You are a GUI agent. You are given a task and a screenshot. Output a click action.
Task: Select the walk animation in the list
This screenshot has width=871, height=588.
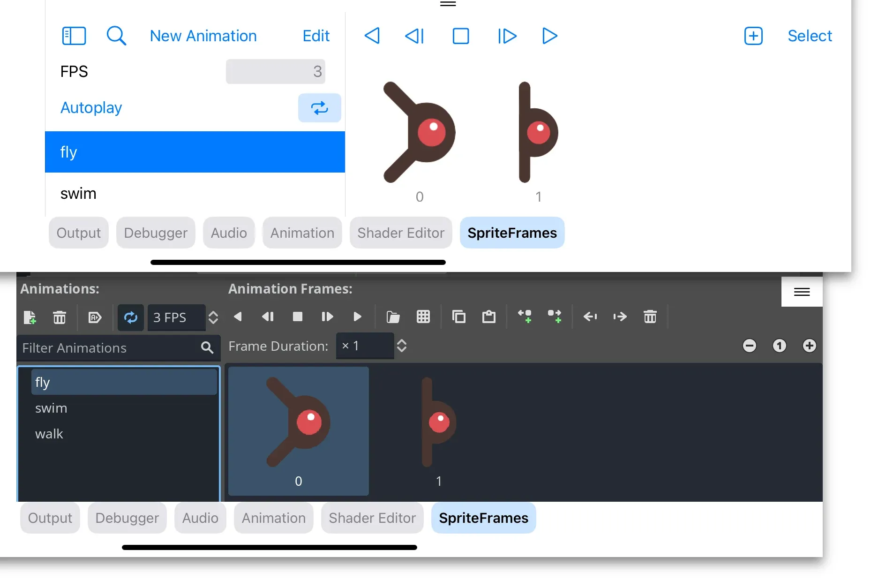tap(49, 434)
